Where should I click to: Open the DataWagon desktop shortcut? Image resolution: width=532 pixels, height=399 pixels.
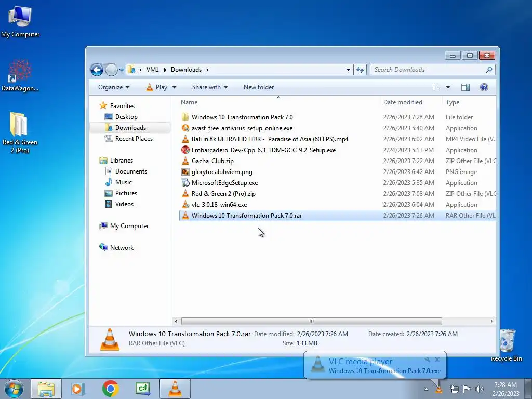20,75
